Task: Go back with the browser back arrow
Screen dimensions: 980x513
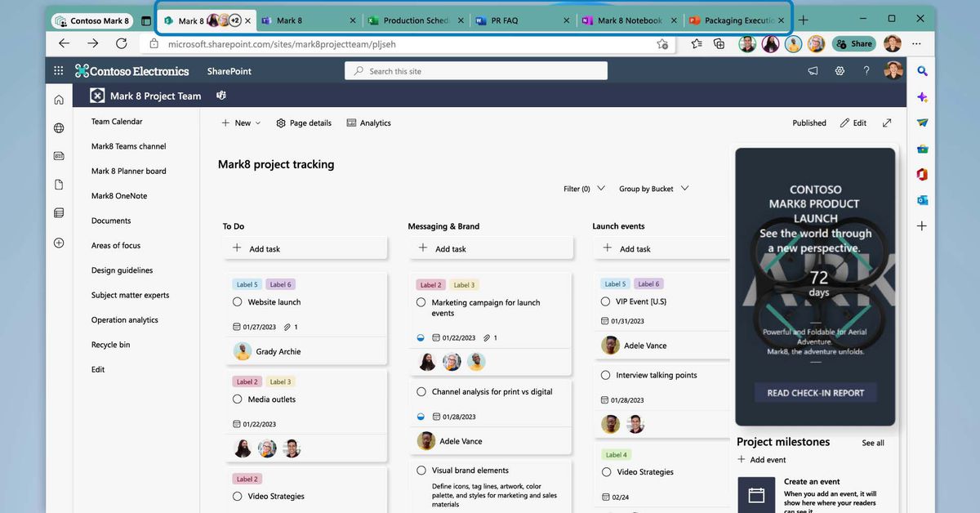Action: [64, 44]
